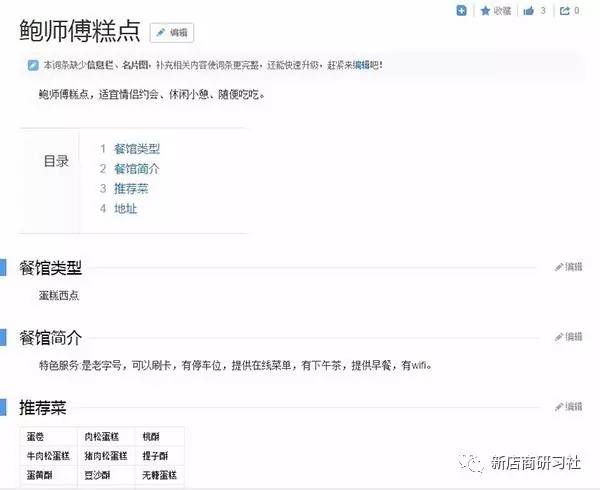Click the 猪肉松蛋糕 table cell
600x490 pixels.
pos(106,456)
